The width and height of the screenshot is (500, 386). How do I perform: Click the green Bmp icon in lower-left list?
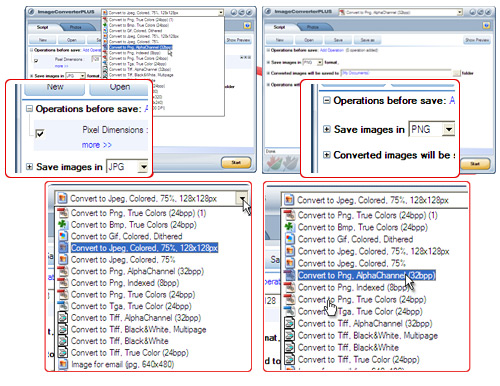63,224
